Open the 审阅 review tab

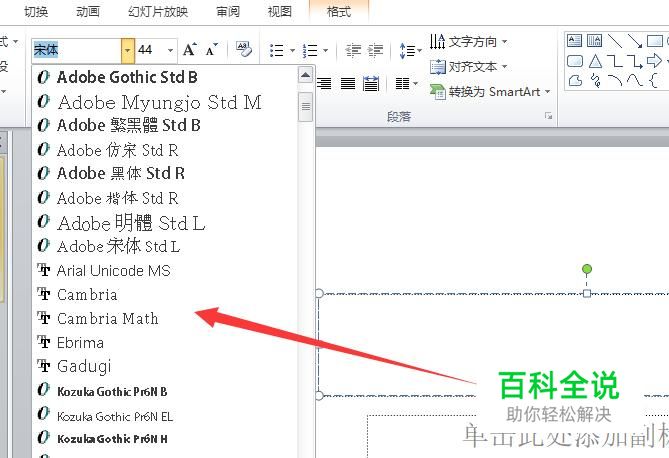(x=228, y=12)
